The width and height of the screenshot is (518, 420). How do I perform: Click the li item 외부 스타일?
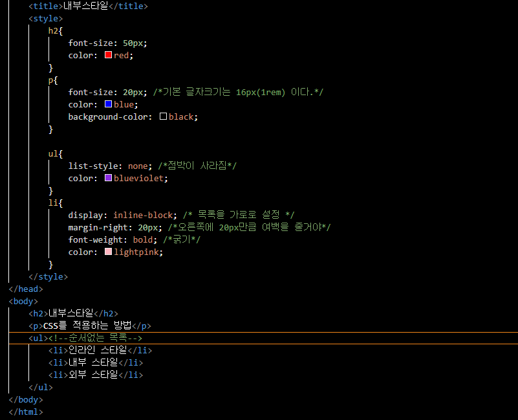96,375
